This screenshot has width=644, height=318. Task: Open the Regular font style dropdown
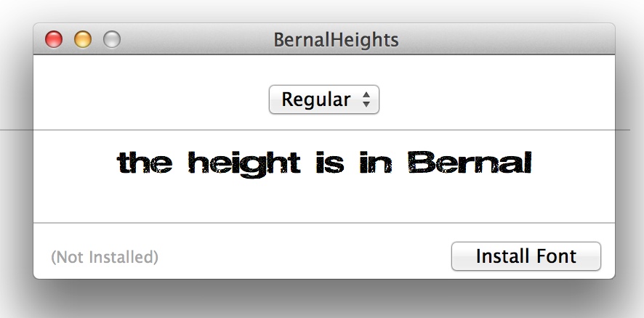point(323,99)
